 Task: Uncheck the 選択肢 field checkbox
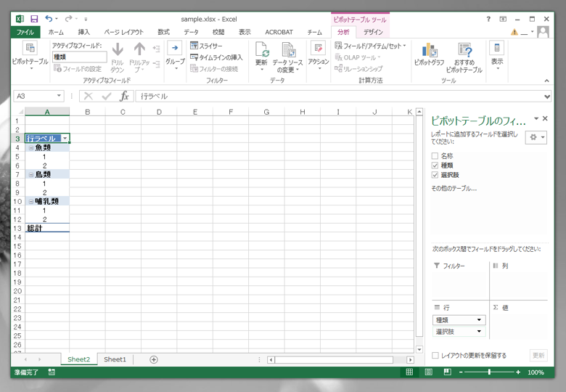(x=435, y=175)
